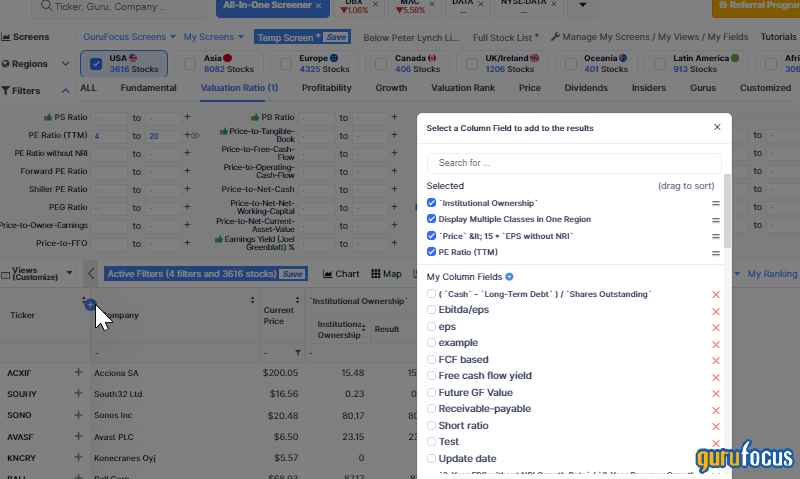This screenshot has width=800, height=479.
Task: Toggle UK/Ireland region checkbox
Action: [472, 64]
